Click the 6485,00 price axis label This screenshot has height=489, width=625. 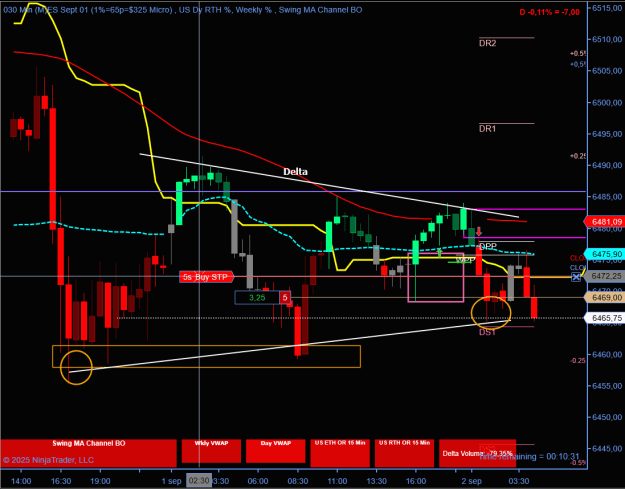coord(607,196)
